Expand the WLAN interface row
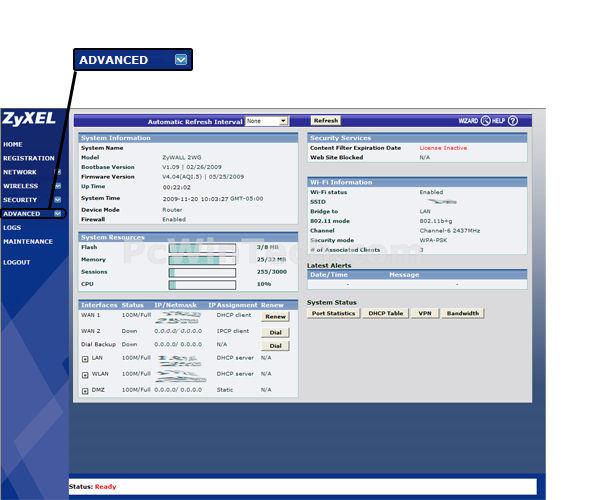The image size is (600, 500). click(x=85, y=375)
